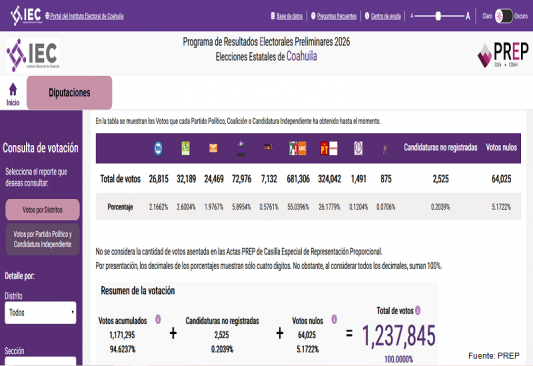Select Votos por Partido Político y Candidatura Independiente
The width and height of the screenshot is (533, 366).
tap(42, 239)
